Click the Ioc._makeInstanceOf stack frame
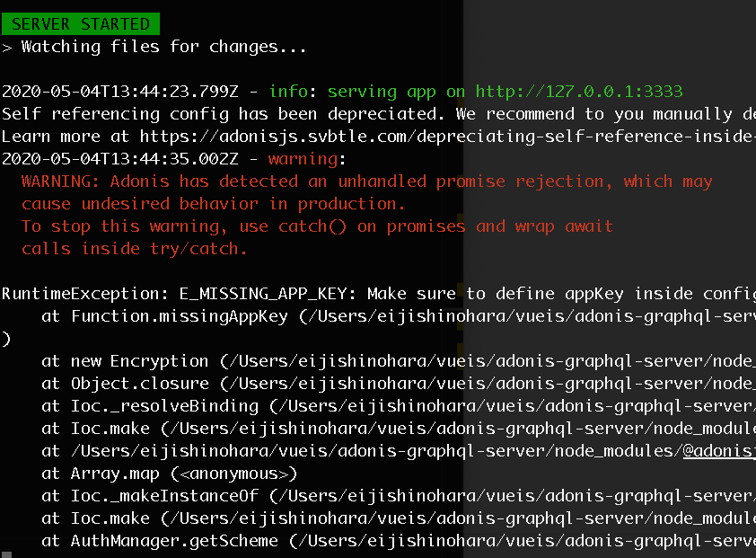Viewport: 756px width, 558px height. click(399, 496)
